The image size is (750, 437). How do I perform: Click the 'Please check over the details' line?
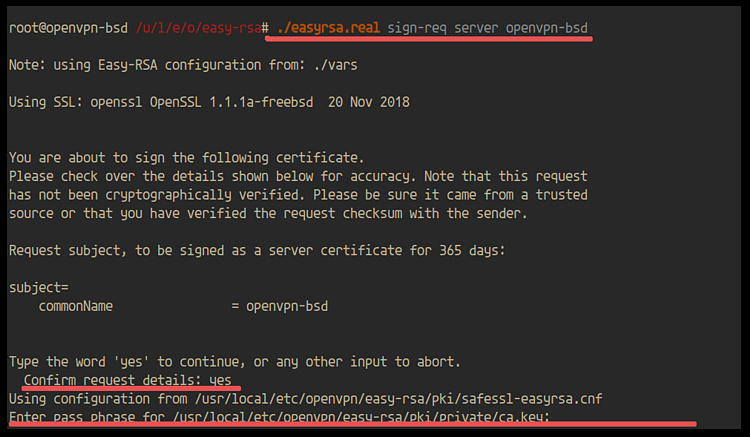coord(297,175)
